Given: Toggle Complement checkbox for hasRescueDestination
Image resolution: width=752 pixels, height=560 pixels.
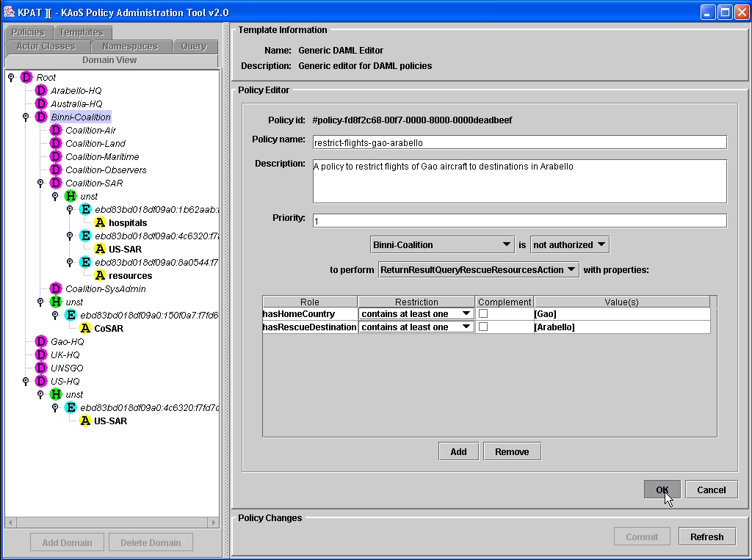Looking at the screenshot, I should coord(483,327).
